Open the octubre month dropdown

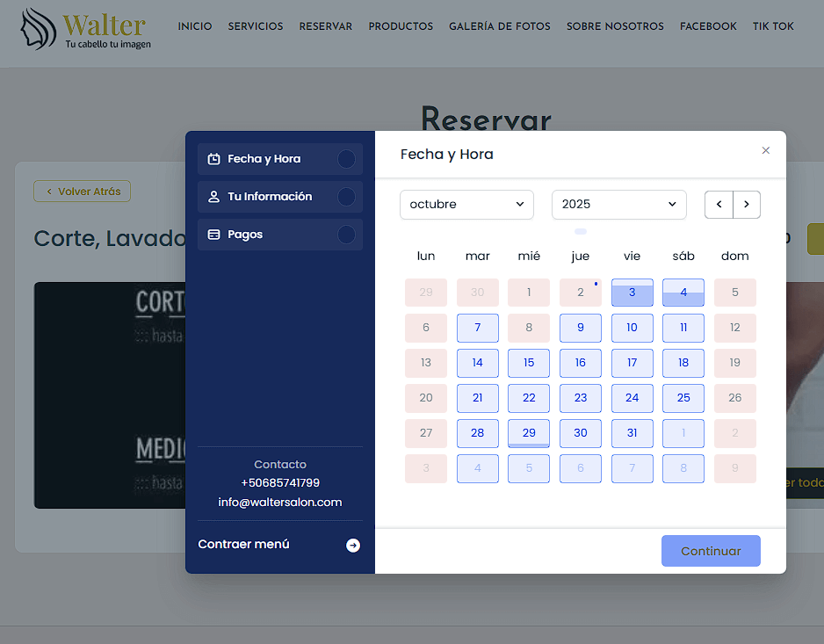[x=466, y=205]
